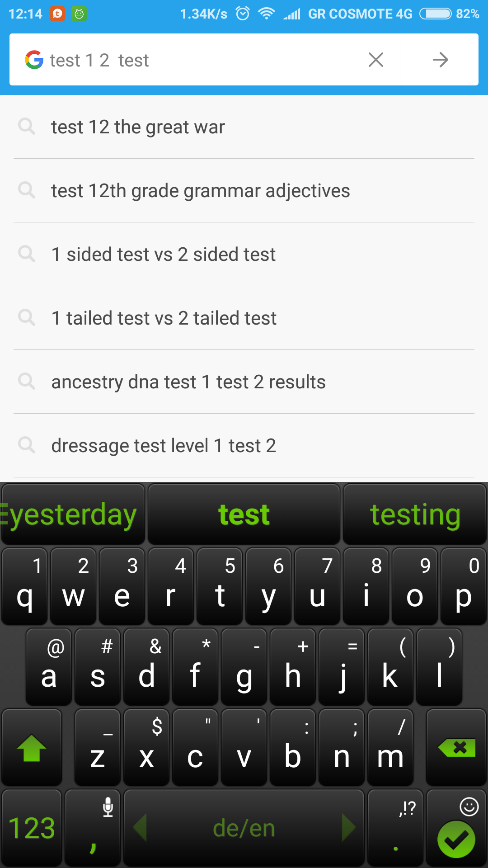Screen dimensions: 488x868
Task: Tap the magnifier icon beside 'test 12 the great war'
Action: coord(27,127)
